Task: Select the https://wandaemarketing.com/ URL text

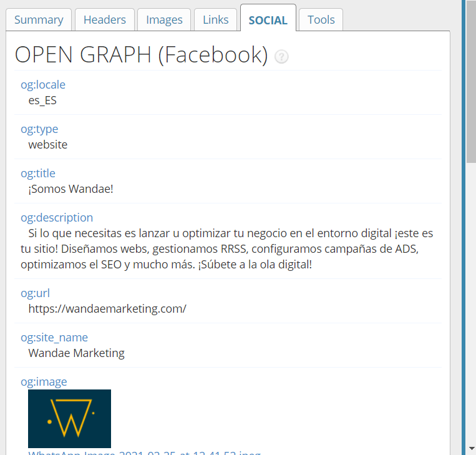Action: [107, 309]
